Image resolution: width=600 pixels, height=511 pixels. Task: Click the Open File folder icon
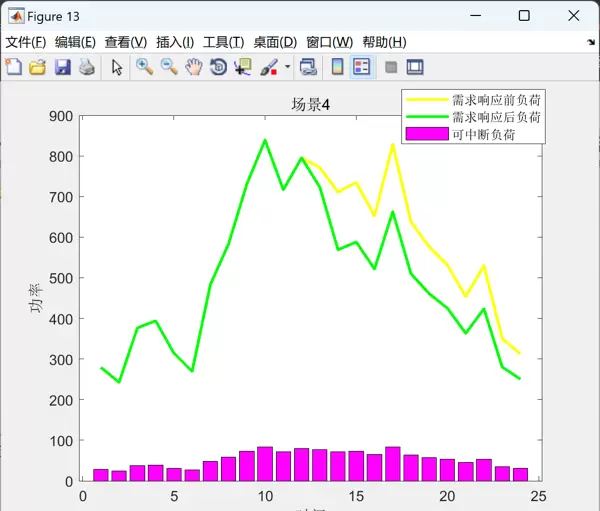click(37, 67)
